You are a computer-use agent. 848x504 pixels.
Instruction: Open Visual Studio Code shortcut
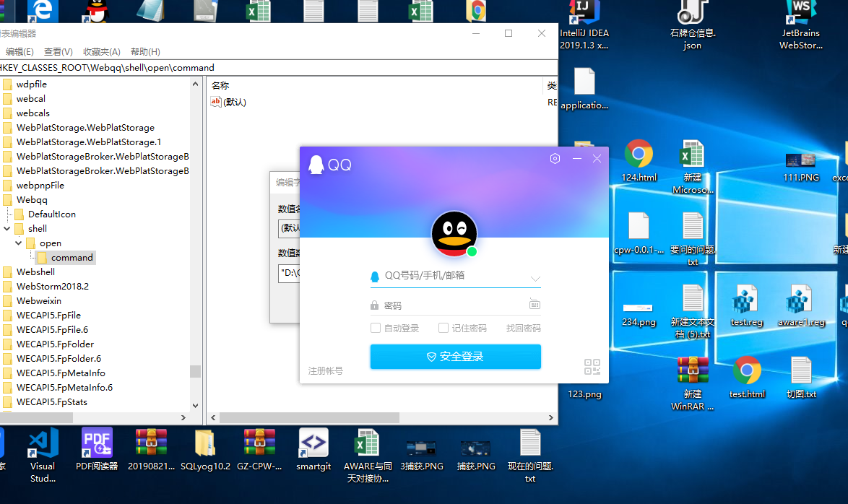coord(43,455)
